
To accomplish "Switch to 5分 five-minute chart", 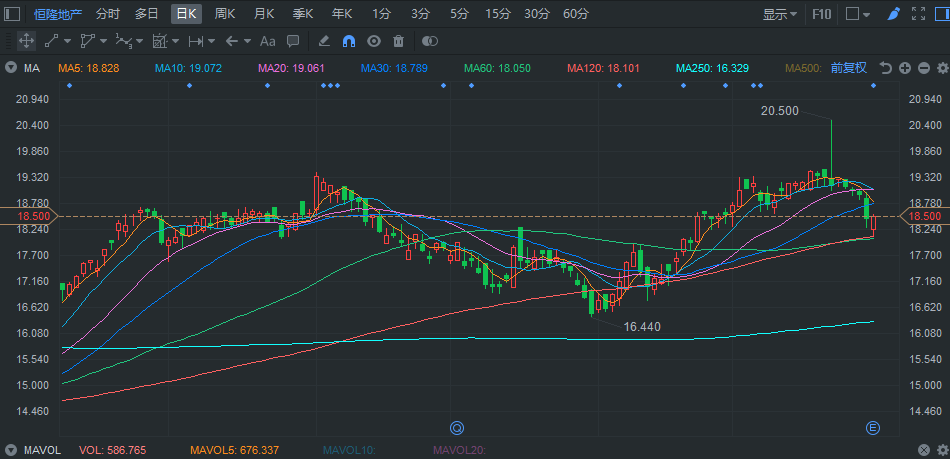I will 459,14.
